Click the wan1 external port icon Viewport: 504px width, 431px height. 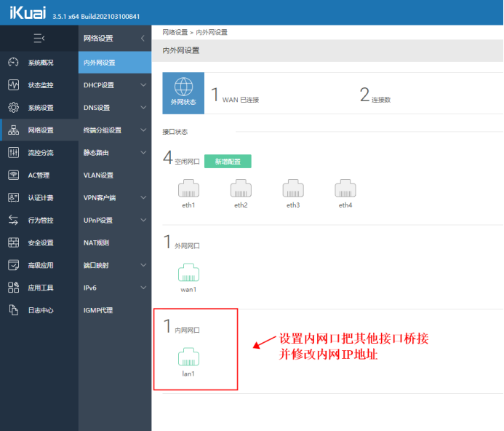tap(188, 274)
